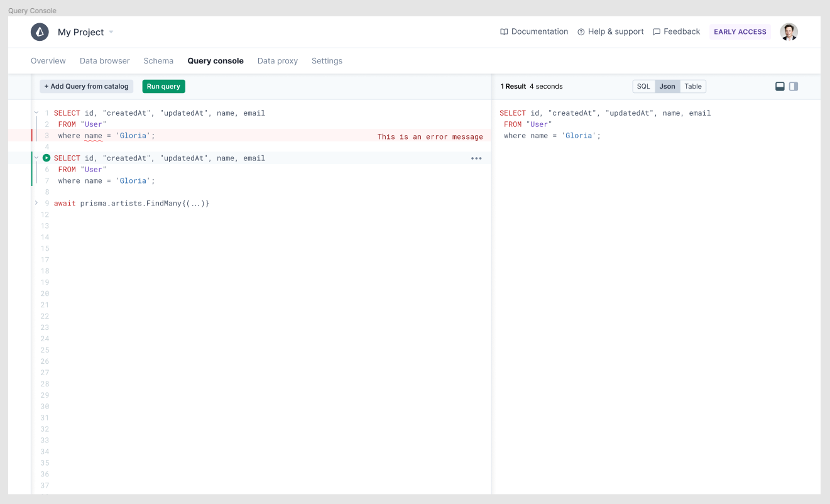Click the user avatar picture
Image resolution: width=830 pixels, height=504 pixels.
[x=789, y=31]
